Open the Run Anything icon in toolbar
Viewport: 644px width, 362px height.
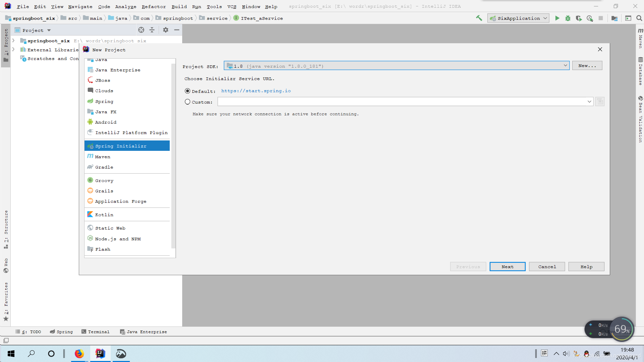[x=628, y=18]
